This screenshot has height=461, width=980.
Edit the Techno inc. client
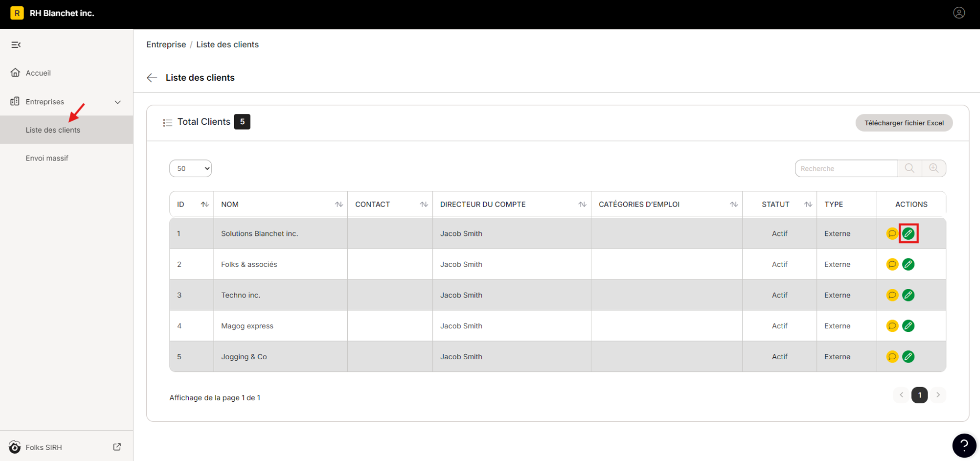908,295
